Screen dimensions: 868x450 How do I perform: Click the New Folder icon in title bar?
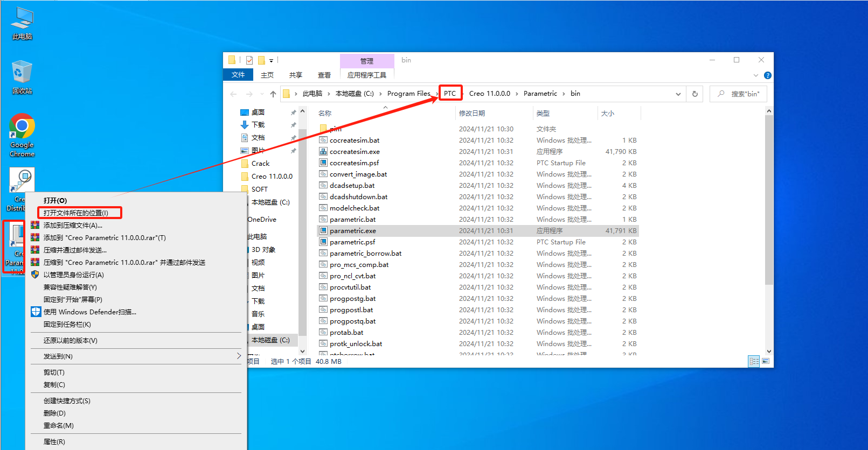[261, 60]
